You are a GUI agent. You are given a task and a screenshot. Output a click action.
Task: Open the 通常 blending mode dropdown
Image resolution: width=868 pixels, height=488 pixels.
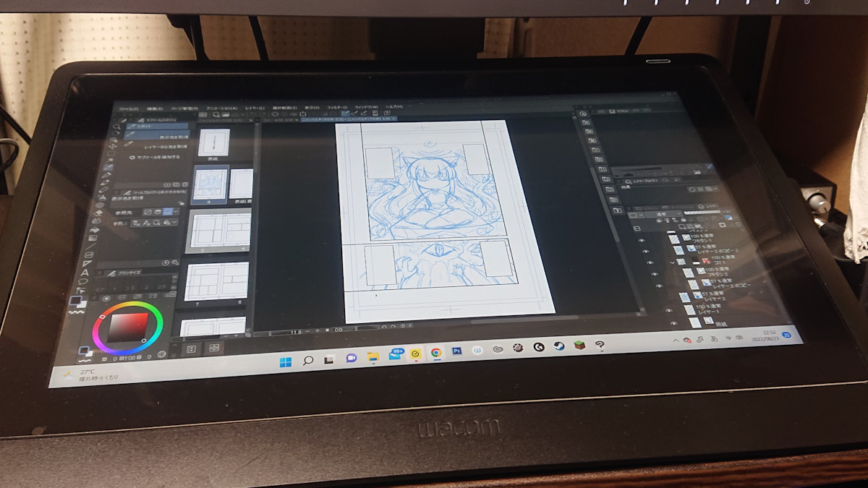(663, 214)
